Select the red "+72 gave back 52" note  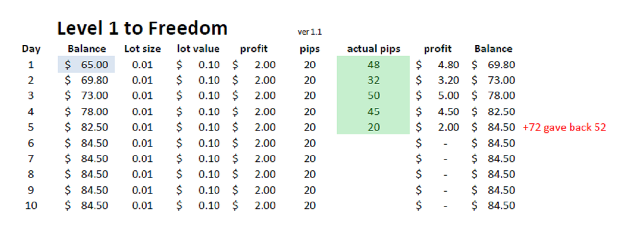pyautogui.click(x=565, y=127)
